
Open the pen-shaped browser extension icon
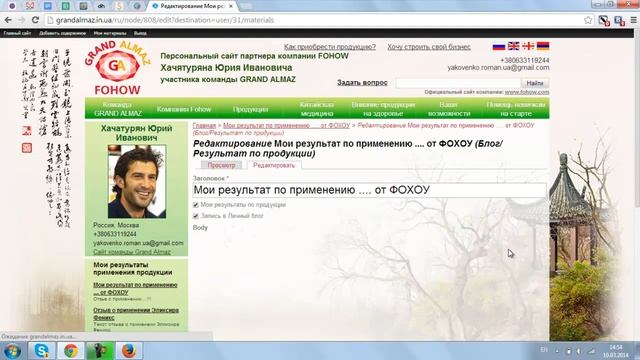[604, 20]
